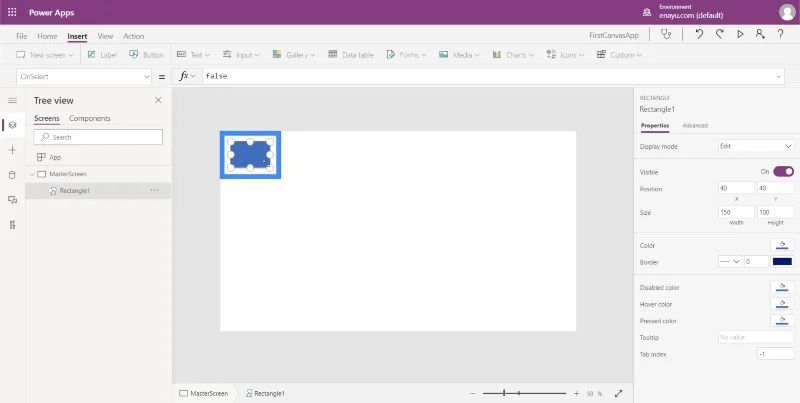Zoom in with the plus icon
800x403 pixels.
point(577,393)
